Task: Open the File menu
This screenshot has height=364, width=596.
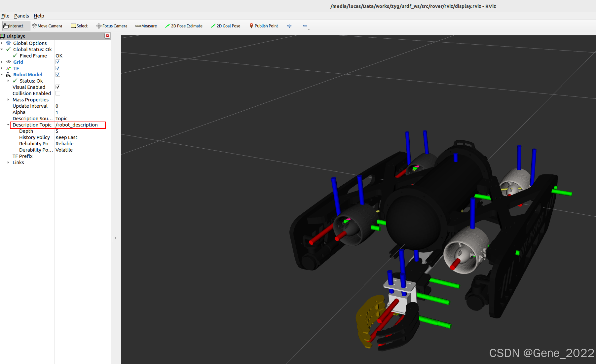Action: point(5,16)
